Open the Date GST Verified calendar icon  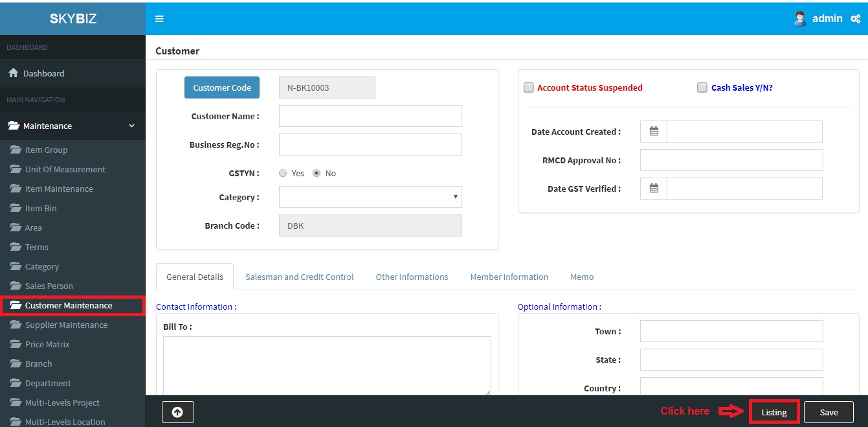pyautogui.click(x=654, y=189)
